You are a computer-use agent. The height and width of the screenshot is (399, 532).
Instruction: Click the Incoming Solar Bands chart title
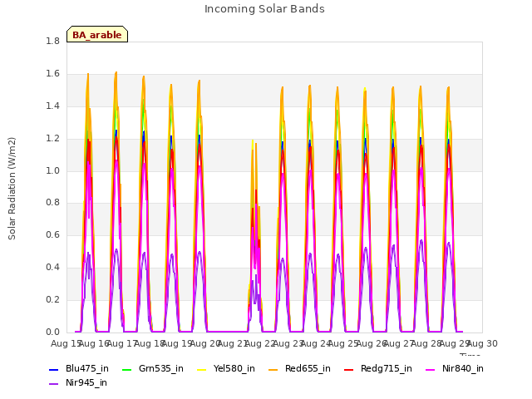pos(264,9)
